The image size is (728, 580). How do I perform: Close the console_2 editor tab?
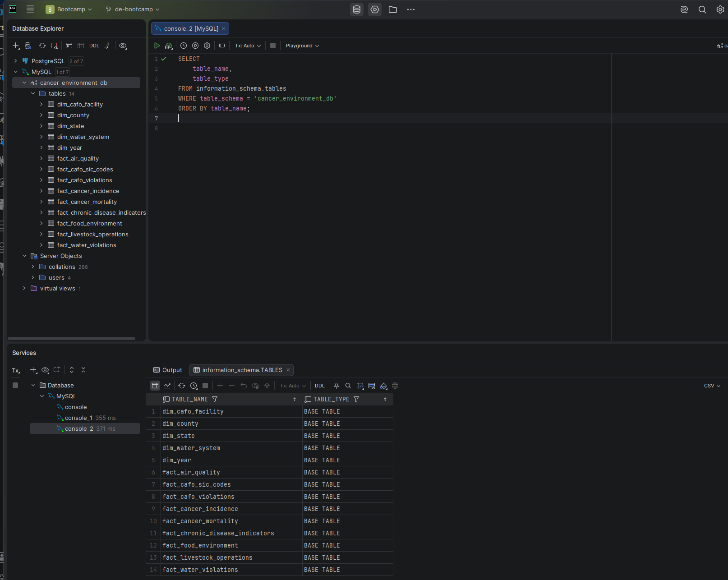[224, 28]
